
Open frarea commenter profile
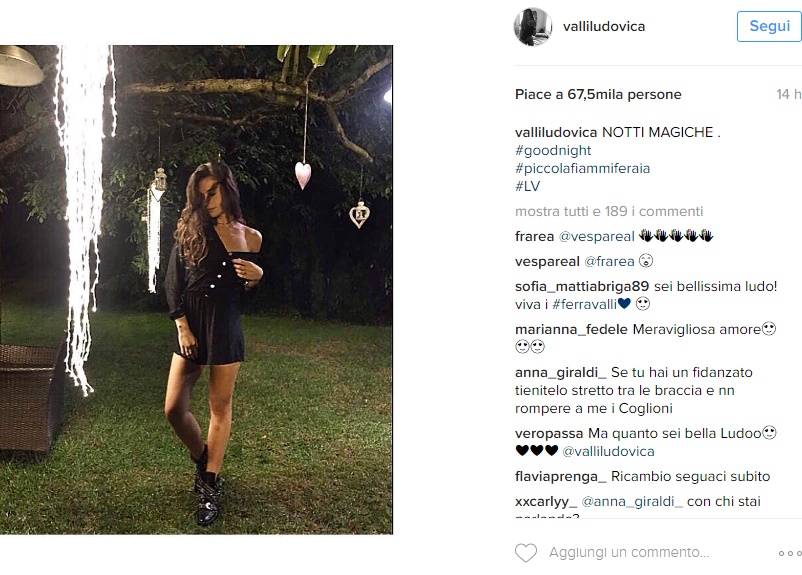[534, 236]
